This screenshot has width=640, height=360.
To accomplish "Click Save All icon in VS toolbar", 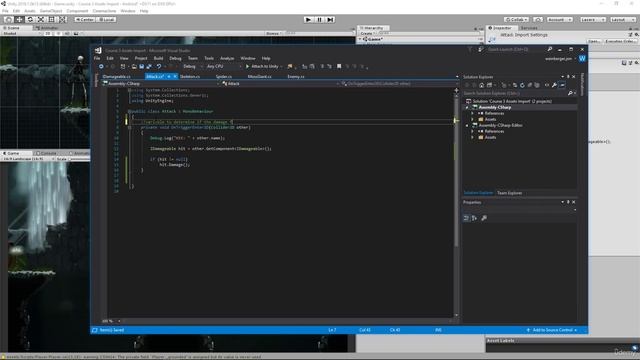I will pyautogui.click(x=149, y=66).
